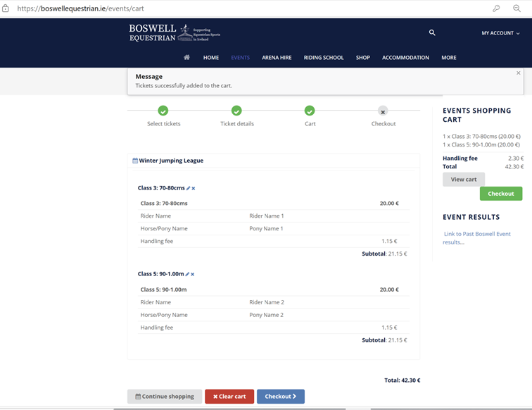This screenshot has height=410, width=532.
Task: Click the green Checkout button in sidebar
Action: (x=501, y=194)
